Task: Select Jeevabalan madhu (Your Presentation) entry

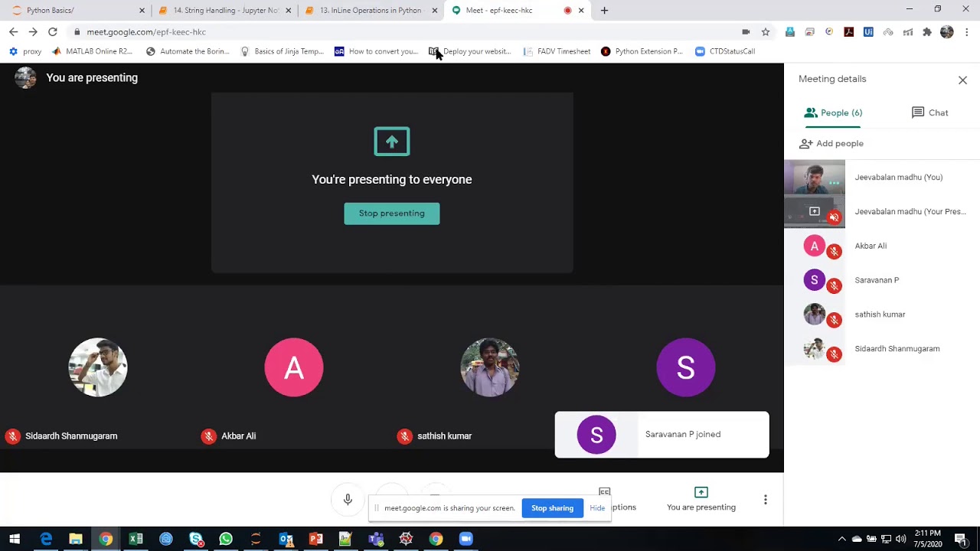Action: pyautogui.click(x=882, y=211)
